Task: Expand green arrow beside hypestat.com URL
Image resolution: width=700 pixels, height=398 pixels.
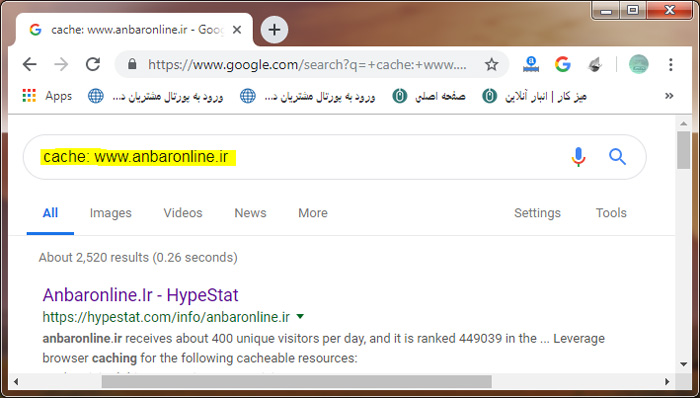Action: 300,317
